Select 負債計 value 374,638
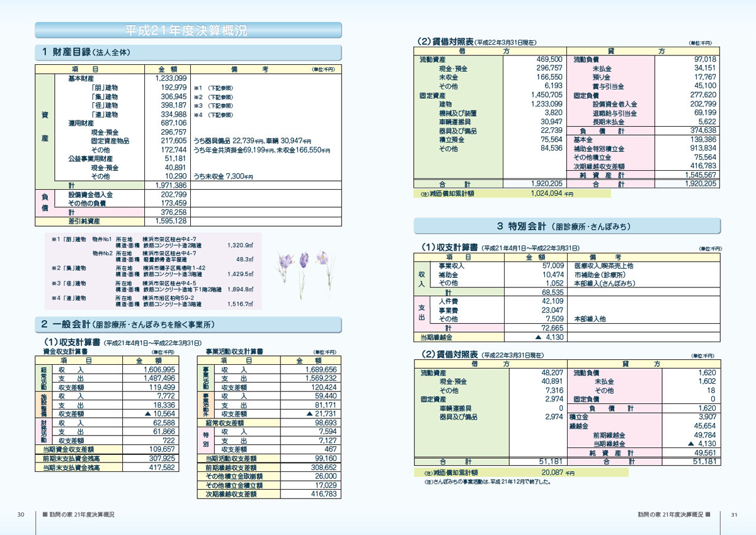This screenshot has height=535, width=756. tap(703, 131)
